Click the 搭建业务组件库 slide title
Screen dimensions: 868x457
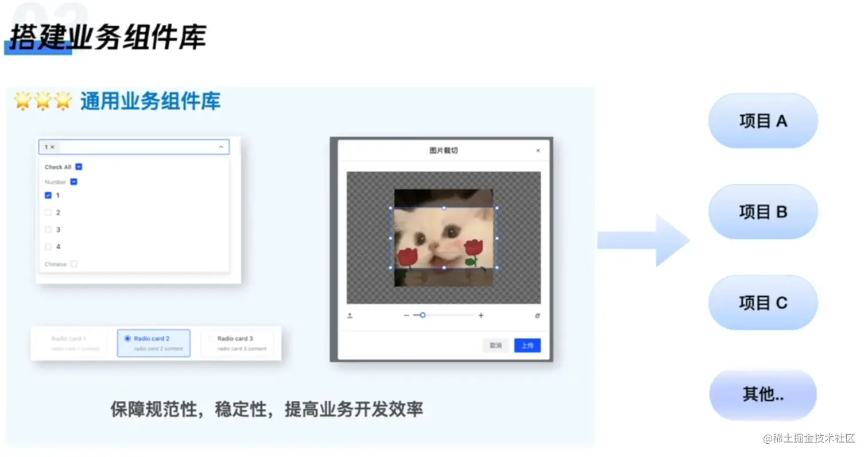107,36
